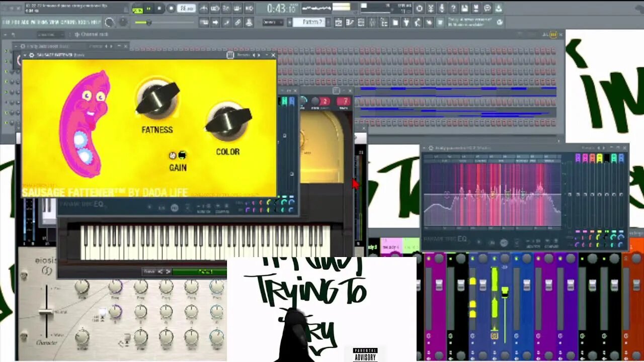
Task: Open the Sausage Fattener window menu arrow
Action: pos(25,55)
